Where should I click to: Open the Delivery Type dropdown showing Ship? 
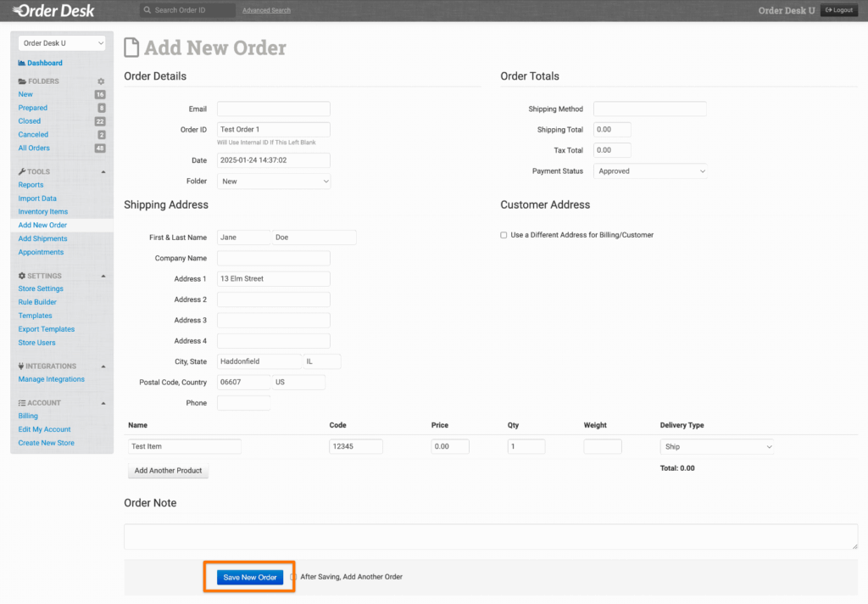(717, 446)
